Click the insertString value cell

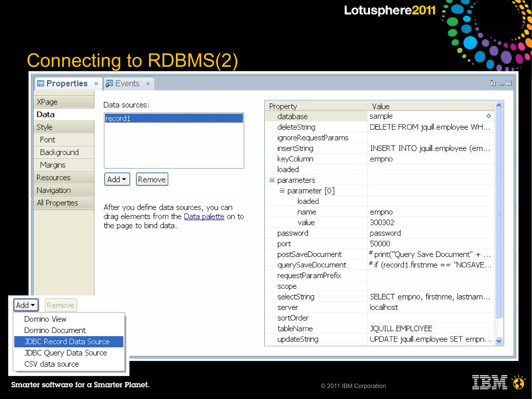[x=430, y=148]
